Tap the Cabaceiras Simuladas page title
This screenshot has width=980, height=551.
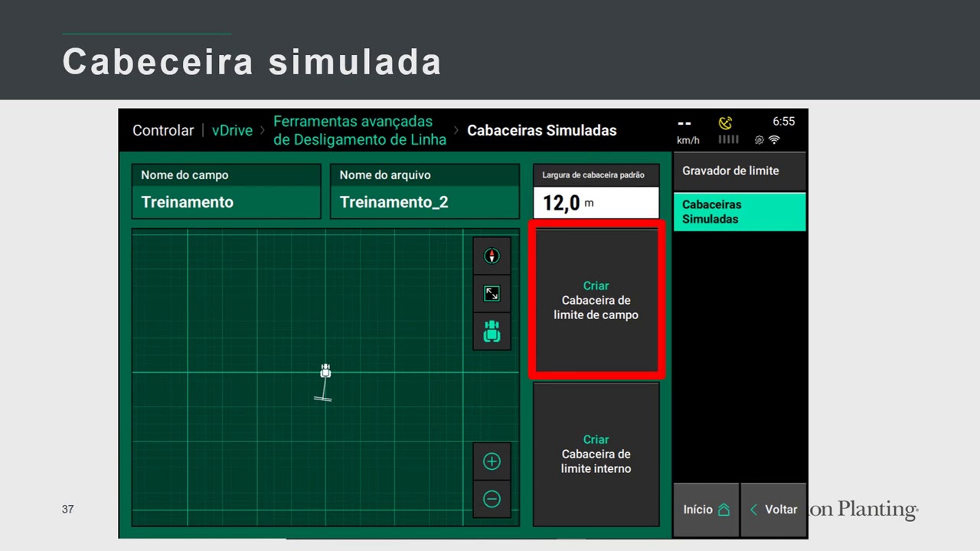(x=542, y=130)
